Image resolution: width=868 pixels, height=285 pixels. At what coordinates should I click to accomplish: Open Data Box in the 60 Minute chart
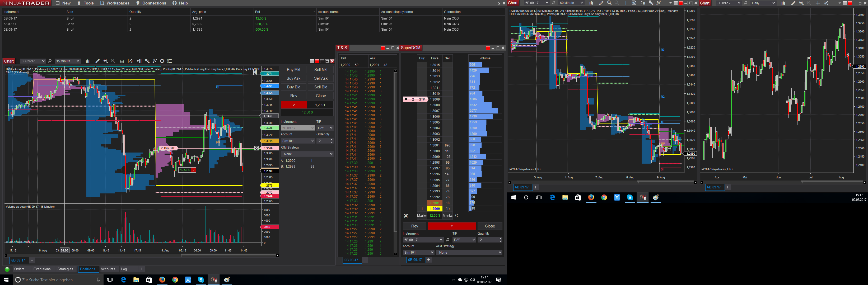pyautogui.click(x=634, y=3)
